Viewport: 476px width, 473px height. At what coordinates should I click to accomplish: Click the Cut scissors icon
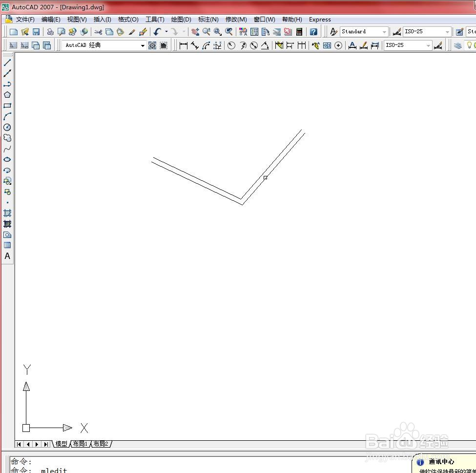(x=98, y=32)
